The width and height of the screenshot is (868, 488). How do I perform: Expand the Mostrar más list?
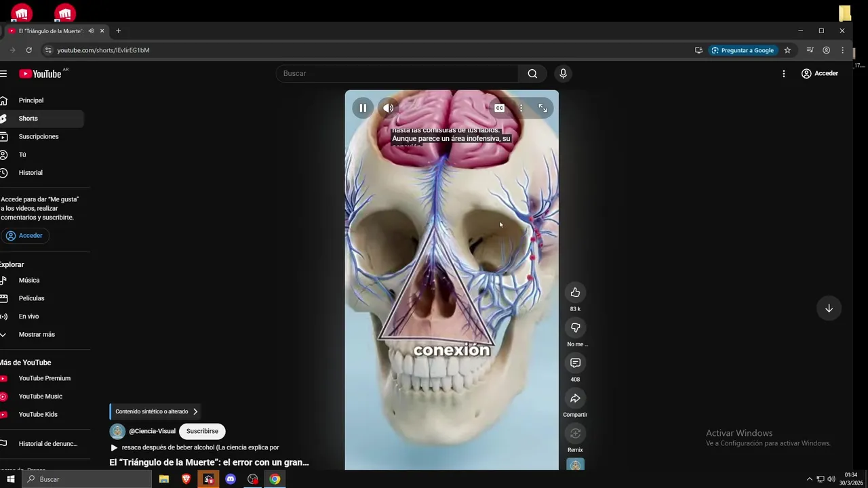pos(42,334)
